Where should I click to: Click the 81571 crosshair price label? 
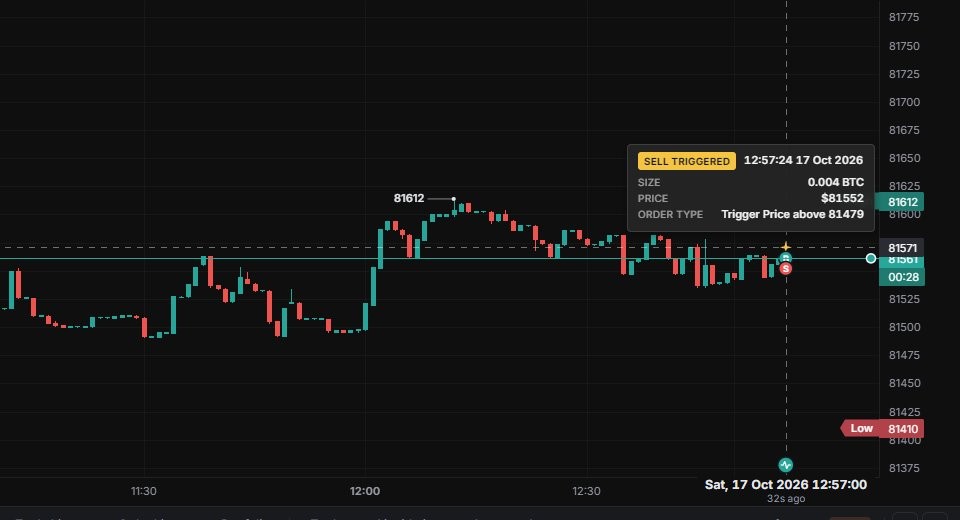click(902, 248)
